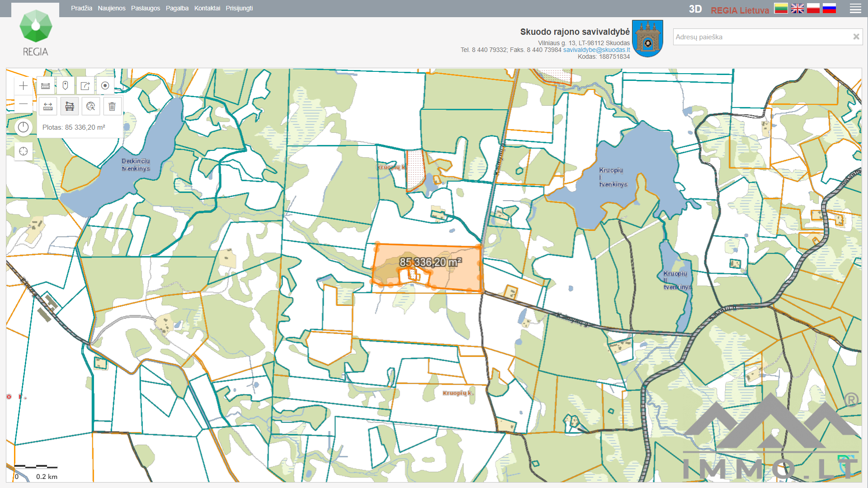Click the Skuodo rajono savivaldybė heading
Image resolution: width=868 pixels, height=488 pixels.
575,32
